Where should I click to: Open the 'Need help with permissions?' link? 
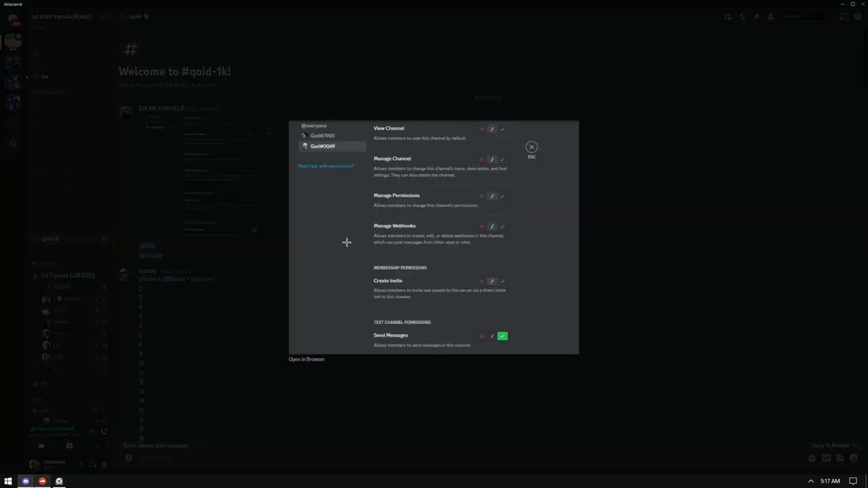(x=325, y=166)
